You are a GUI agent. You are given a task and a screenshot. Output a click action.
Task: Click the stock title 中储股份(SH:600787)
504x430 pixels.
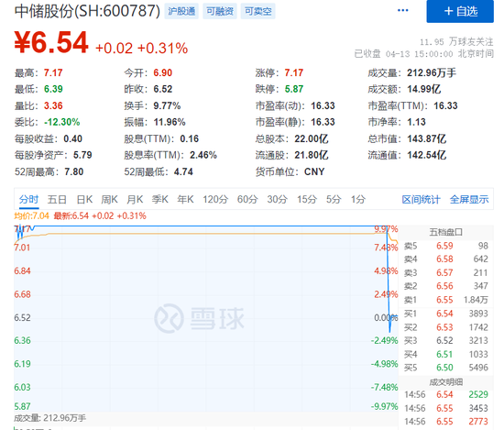[87, 11]
